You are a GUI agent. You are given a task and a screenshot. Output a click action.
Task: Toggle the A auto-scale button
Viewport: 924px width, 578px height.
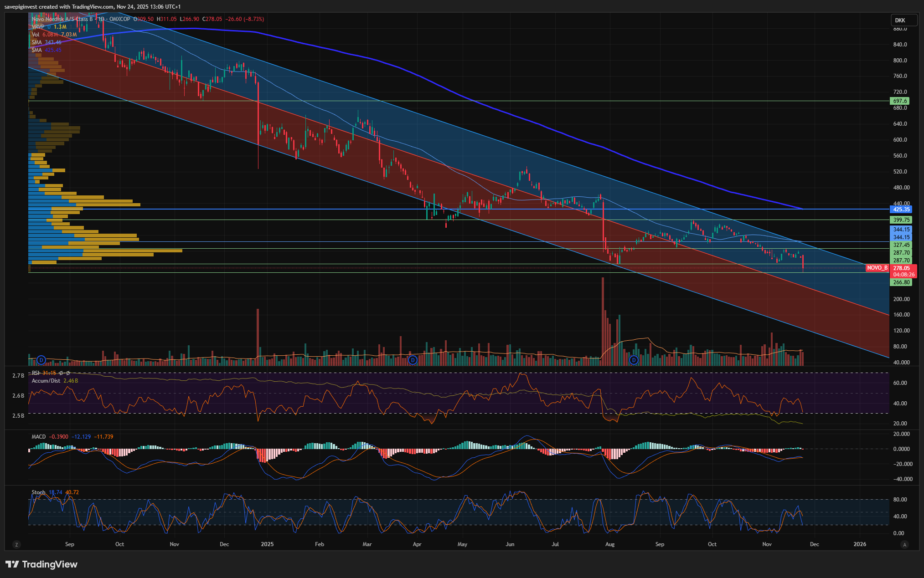coord(904,545)
